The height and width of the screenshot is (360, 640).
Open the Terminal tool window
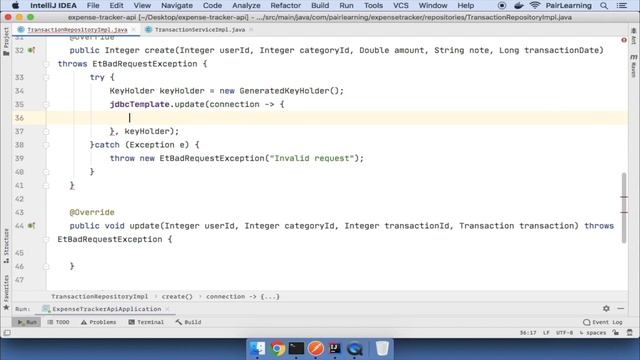click(146, 322)
